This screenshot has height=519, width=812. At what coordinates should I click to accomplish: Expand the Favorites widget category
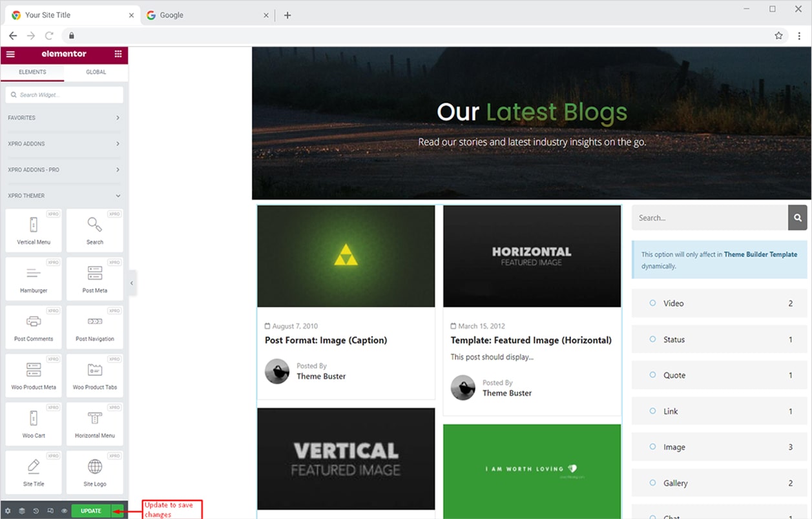[x=64, y=118]
